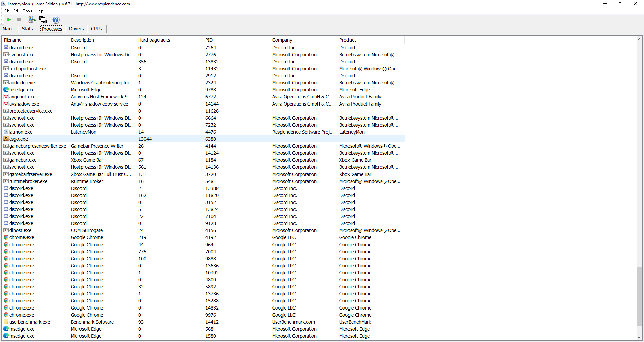
Task: Sort by the Hard pagefaults column header
Action: (x=170, y=40)
